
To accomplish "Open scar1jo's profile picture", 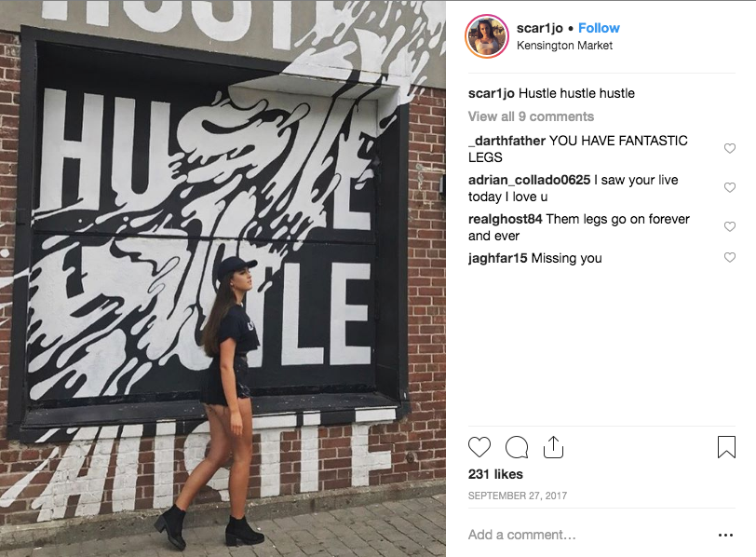I will point(487,36).
